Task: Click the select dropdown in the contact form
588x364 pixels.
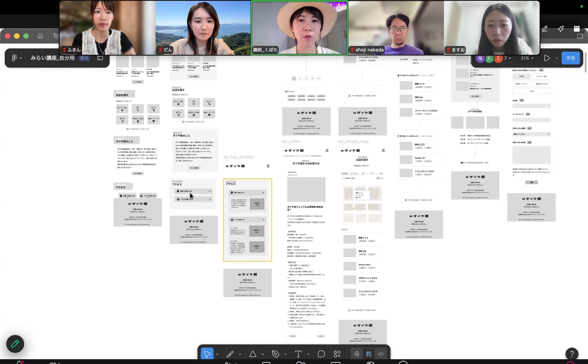Action: point(531,134)
